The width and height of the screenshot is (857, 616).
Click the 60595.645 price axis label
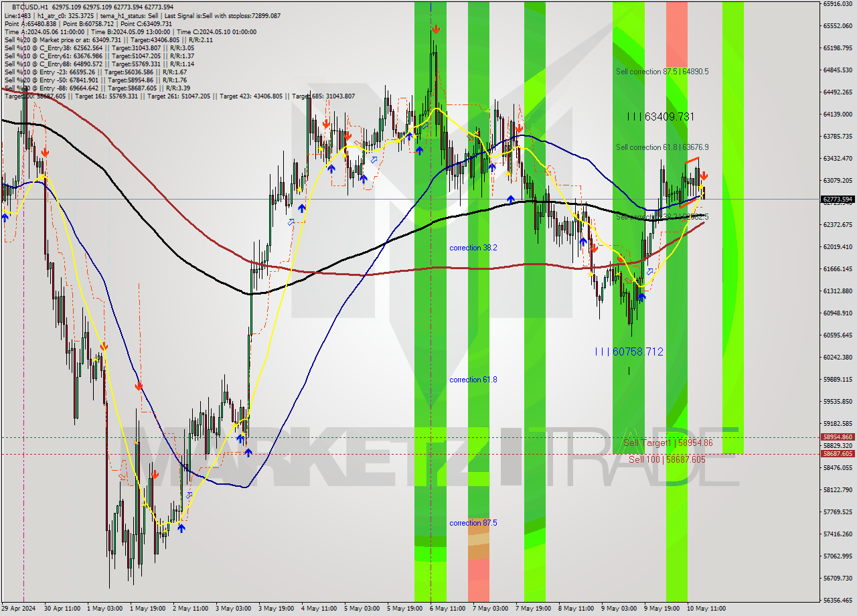tap(838, 335)
